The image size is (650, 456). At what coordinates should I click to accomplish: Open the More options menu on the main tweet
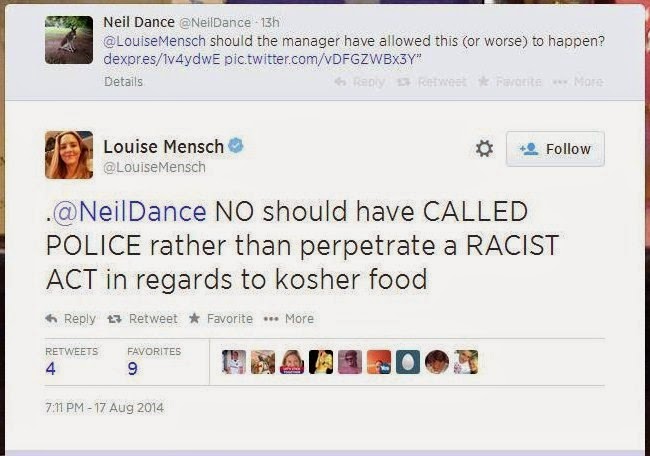point(289,319)
